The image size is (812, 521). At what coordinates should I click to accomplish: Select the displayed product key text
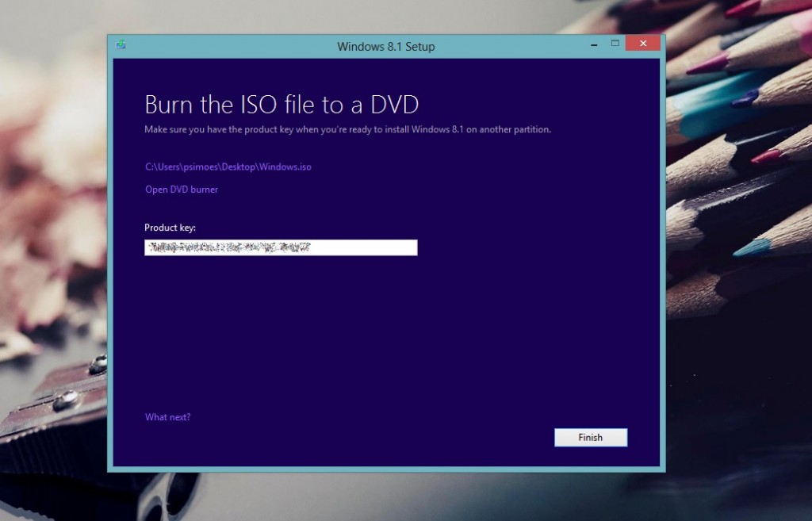[x=230, y=247]
